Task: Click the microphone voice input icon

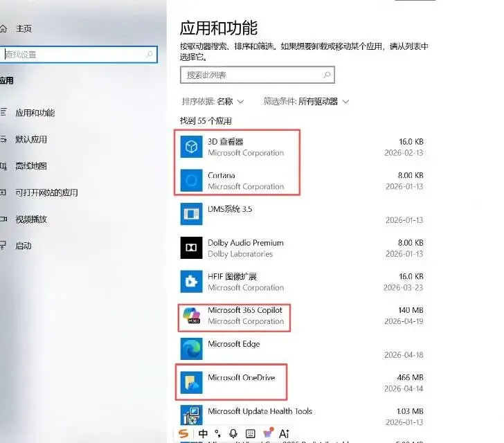Action: click(x=233, y=434)
